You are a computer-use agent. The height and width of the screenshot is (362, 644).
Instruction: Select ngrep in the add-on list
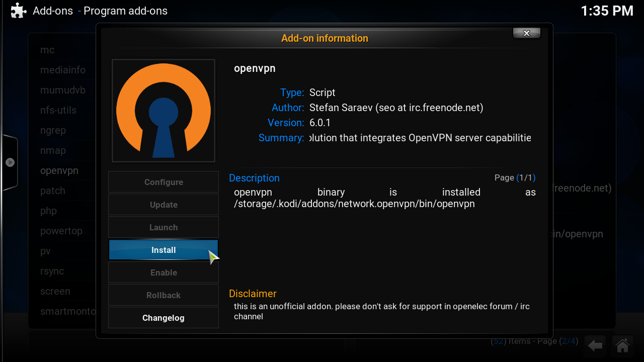[x=53, y=130]
